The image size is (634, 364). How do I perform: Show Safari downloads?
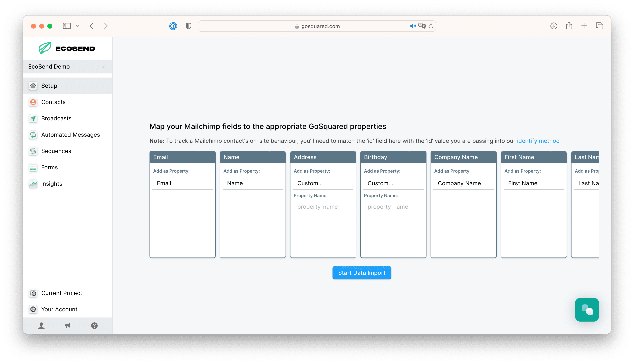pyautogui.click(x=554, y=26)
